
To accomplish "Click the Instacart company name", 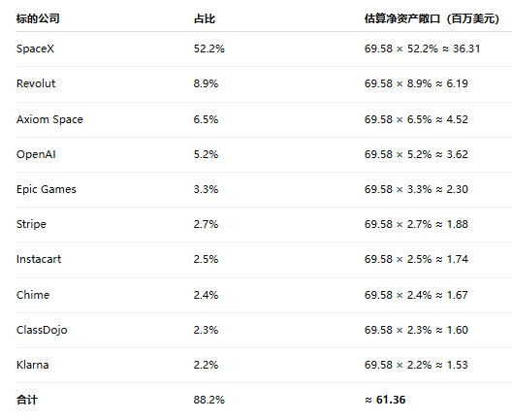I will 39,259.
